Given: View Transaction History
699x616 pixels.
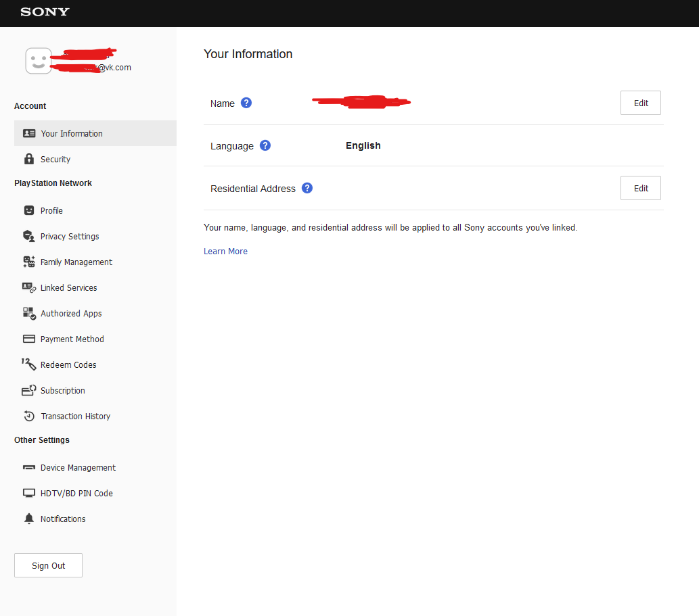Looking at the screenshot, I should (x=95, y=416).
